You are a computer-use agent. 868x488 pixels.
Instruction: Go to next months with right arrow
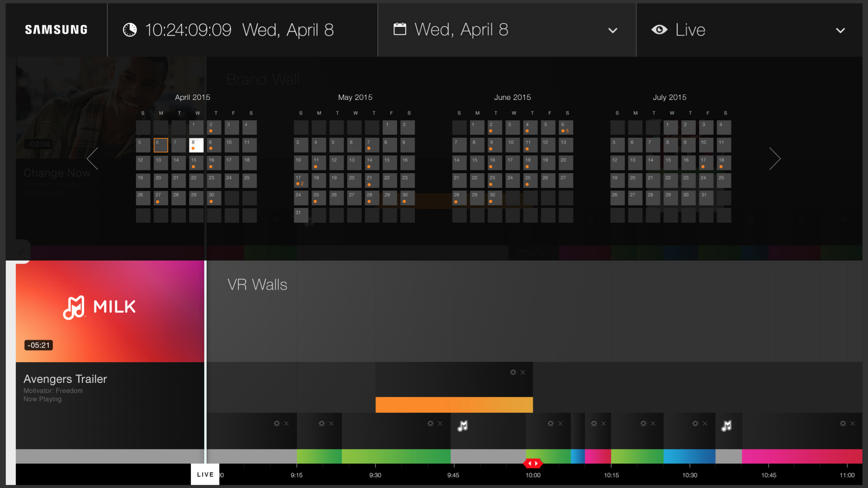(x=775, y=159)
